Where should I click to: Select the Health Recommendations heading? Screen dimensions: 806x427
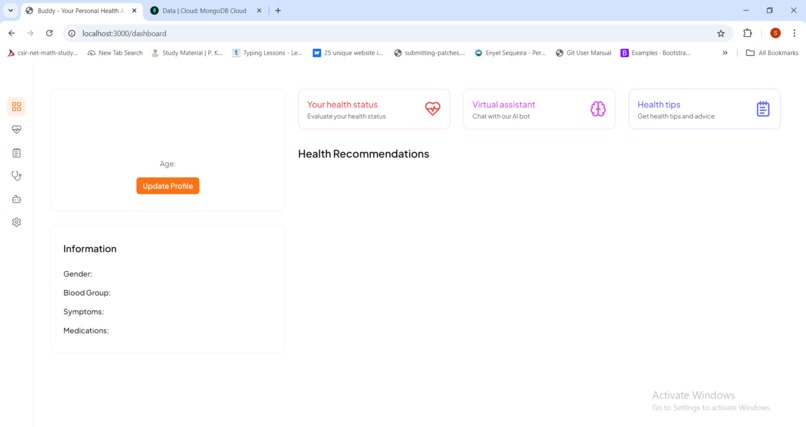[x=363, y=154]
